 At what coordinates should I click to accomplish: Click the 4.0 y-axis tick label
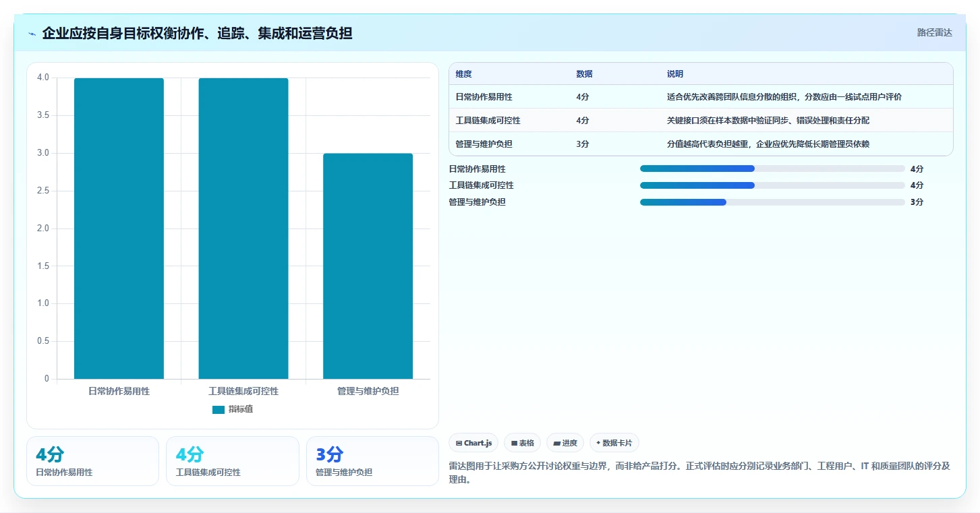[43, 78]
